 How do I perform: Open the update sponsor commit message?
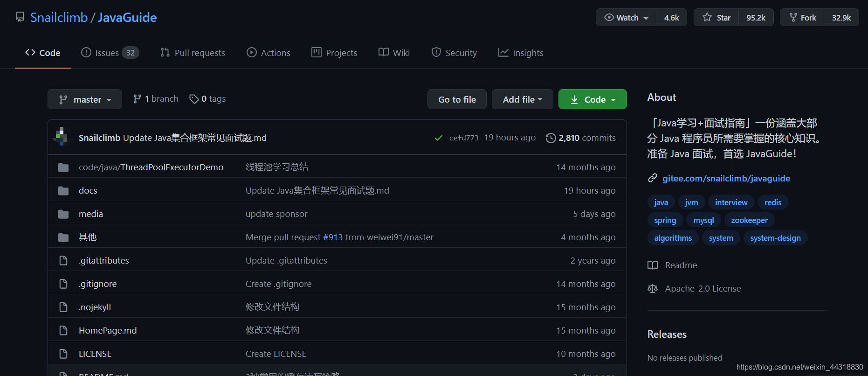click(x=276, y=214)
